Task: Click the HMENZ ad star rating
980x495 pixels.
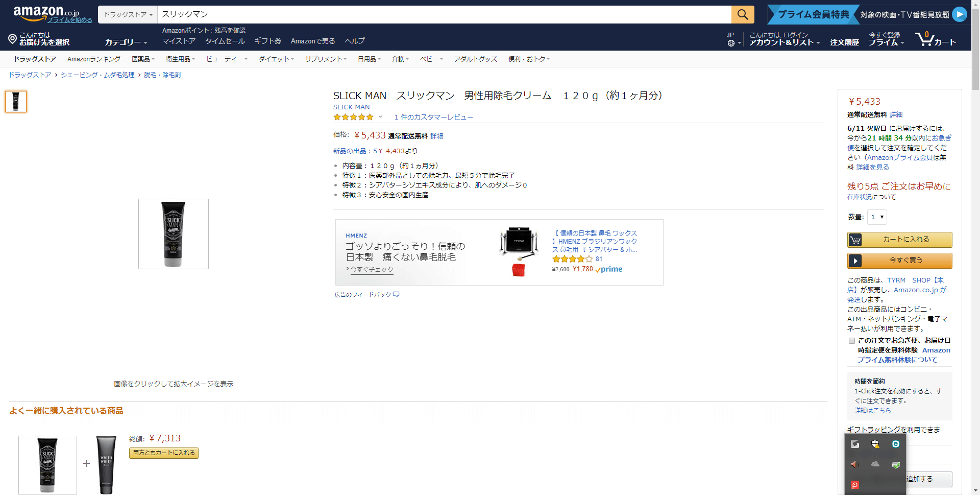Action: pyautogui.click(x=572, y=259)
